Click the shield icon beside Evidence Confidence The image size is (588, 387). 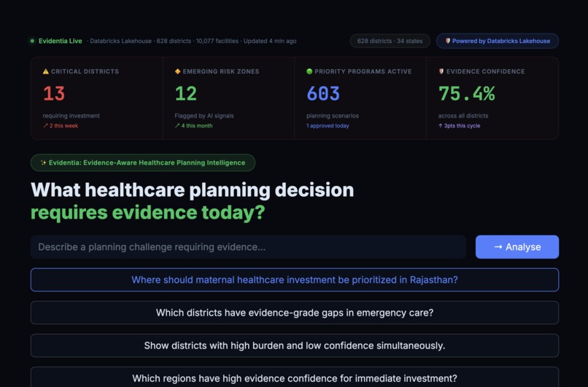(441, 71)
